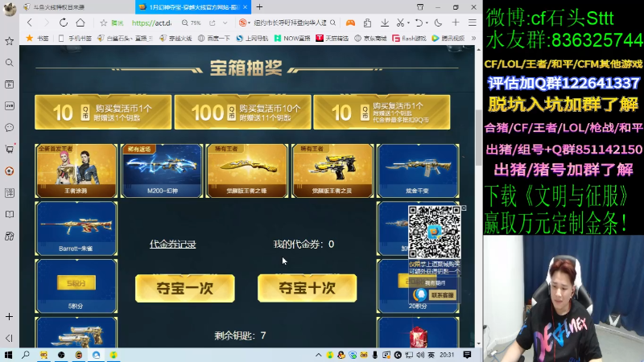Viewport: 644px width, 362px height.
Task: Open the 京东商城 bookmark
Action: pos(370,38)
